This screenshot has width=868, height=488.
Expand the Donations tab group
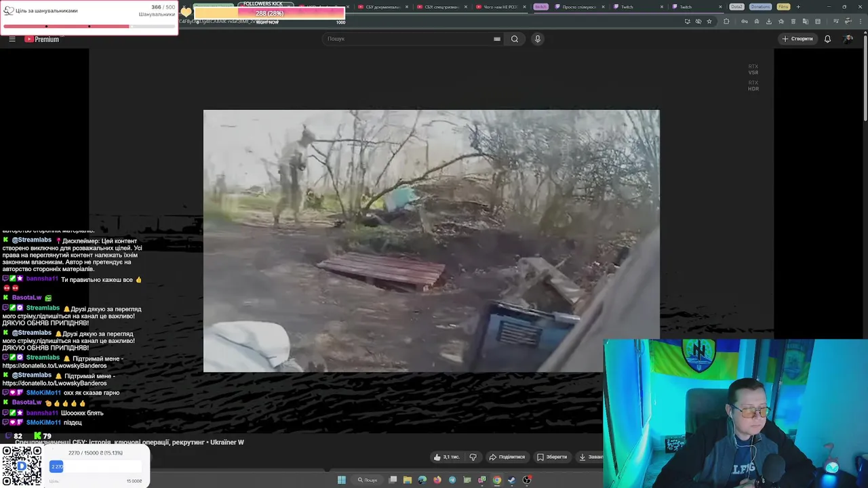760,7
